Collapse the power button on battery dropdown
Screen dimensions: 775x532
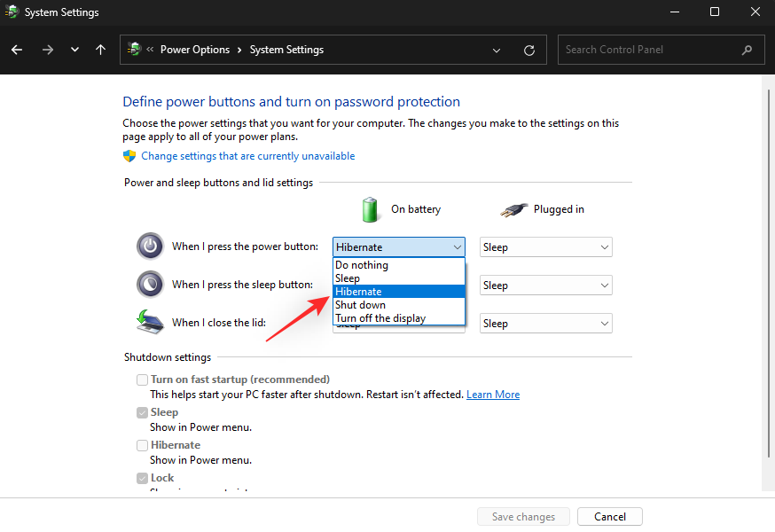399,246
